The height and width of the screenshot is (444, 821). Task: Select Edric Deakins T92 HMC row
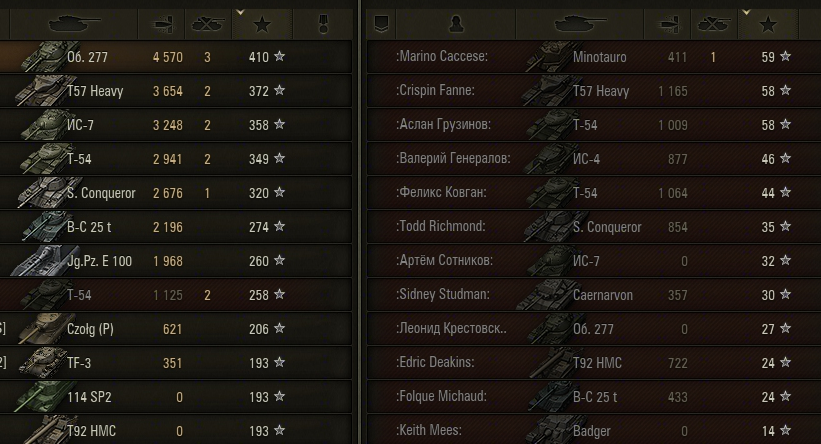[594, 363]
